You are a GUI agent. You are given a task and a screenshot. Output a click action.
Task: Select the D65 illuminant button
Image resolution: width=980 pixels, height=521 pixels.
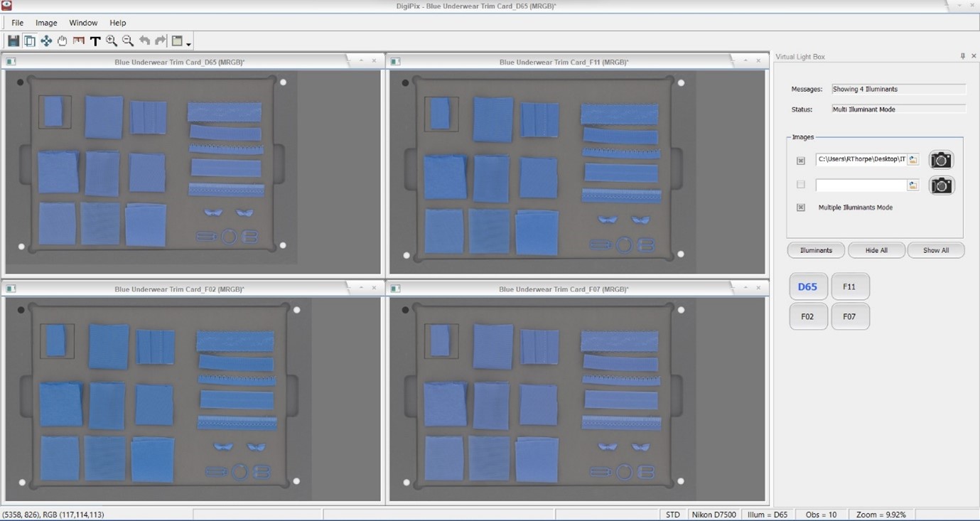click(808, 286)
